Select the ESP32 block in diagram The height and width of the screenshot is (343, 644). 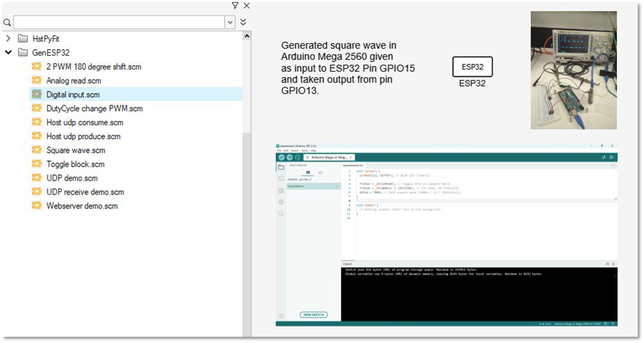(x=472, y=67)
